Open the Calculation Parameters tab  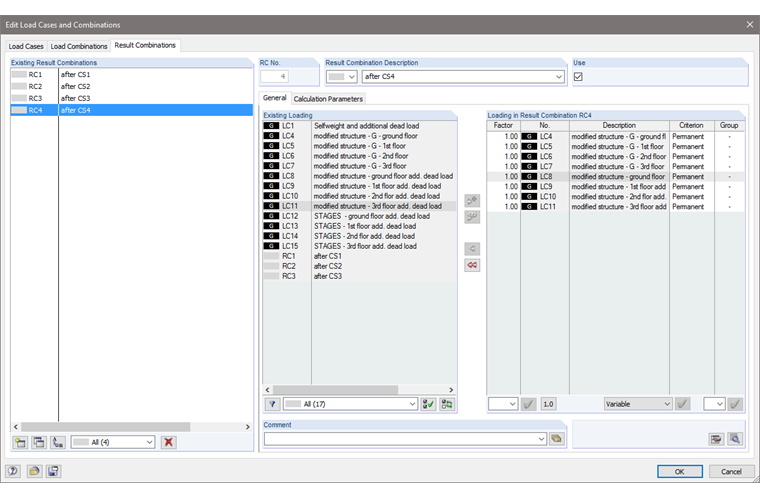328,99
